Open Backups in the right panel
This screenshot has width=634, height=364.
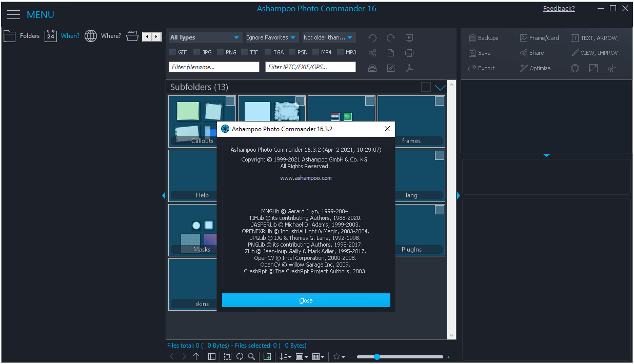click(483, 38)
